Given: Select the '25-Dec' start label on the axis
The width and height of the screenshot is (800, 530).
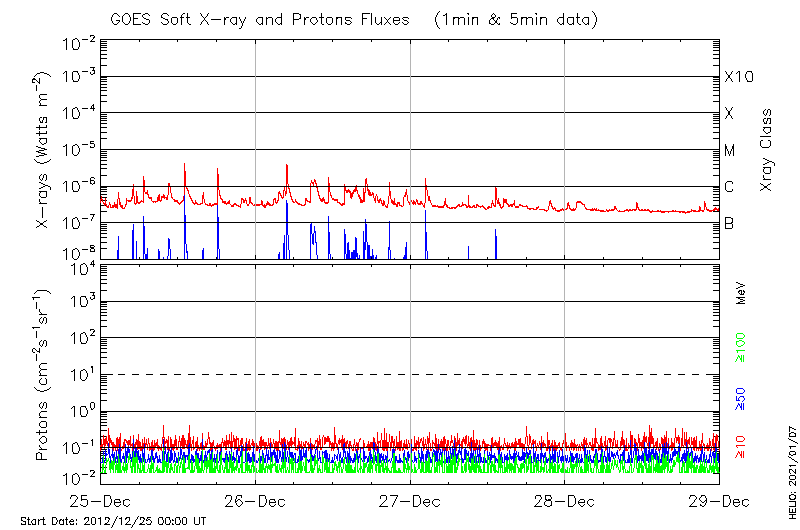Looking at the screenshot, I should (x=101, y=500).
